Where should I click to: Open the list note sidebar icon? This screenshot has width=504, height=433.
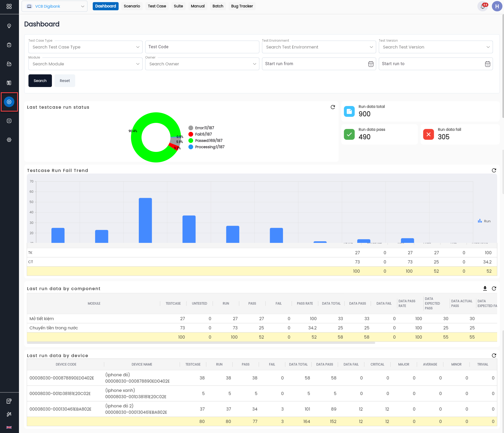click(9, 121)
